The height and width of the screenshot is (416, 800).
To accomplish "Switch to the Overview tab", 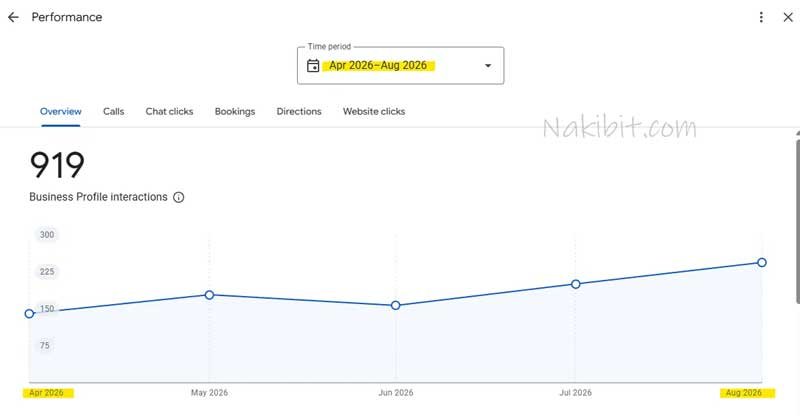I will pos(61,111).
